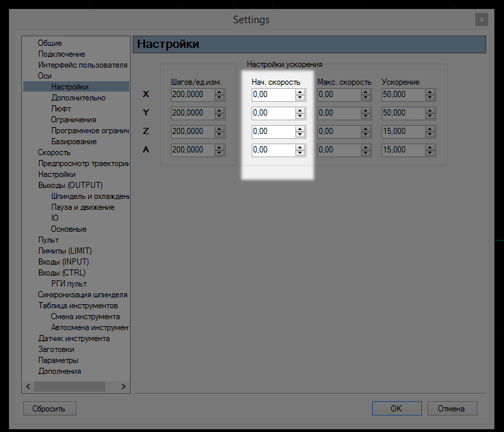Confirm settings with the OK button
This screenshot has width=504, height=432.
397,409
